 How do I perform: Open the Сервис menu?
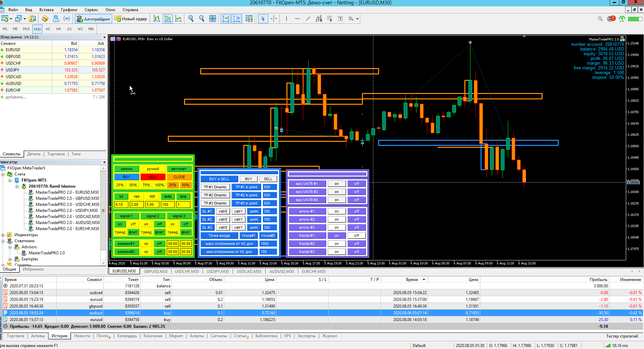click(91, 10)
